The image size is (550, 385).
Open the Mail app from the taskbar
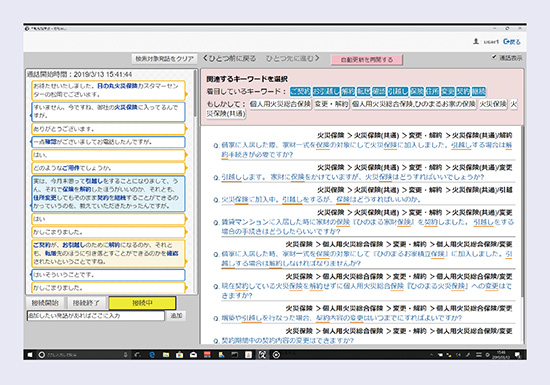193,355
